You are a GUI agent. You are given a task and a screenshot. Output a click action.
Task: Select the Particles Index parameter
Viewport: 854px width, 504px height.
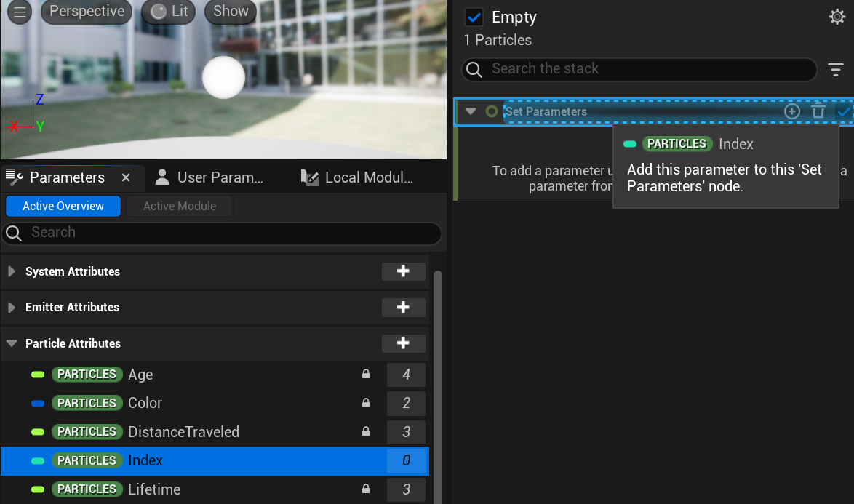(215, 461)
